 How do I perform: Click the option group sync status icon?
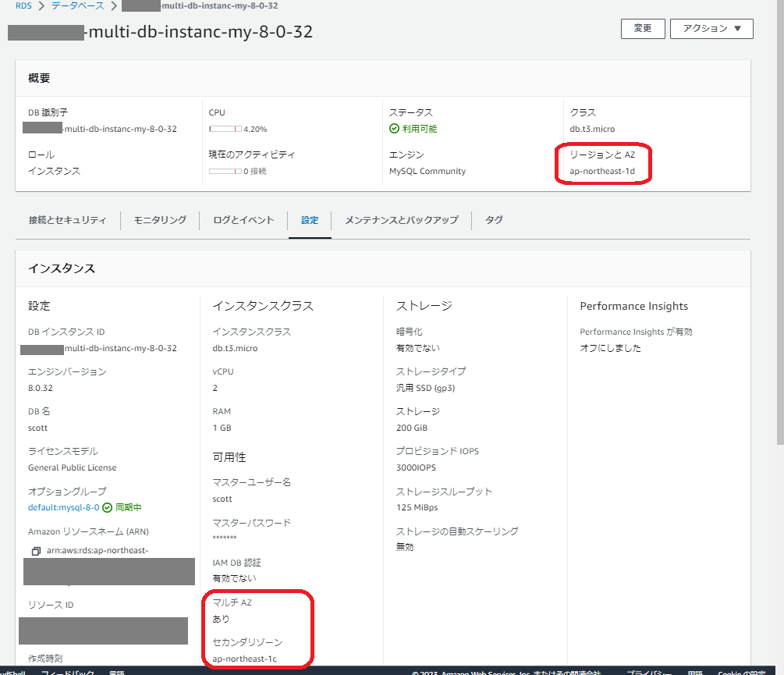point(107,507)
